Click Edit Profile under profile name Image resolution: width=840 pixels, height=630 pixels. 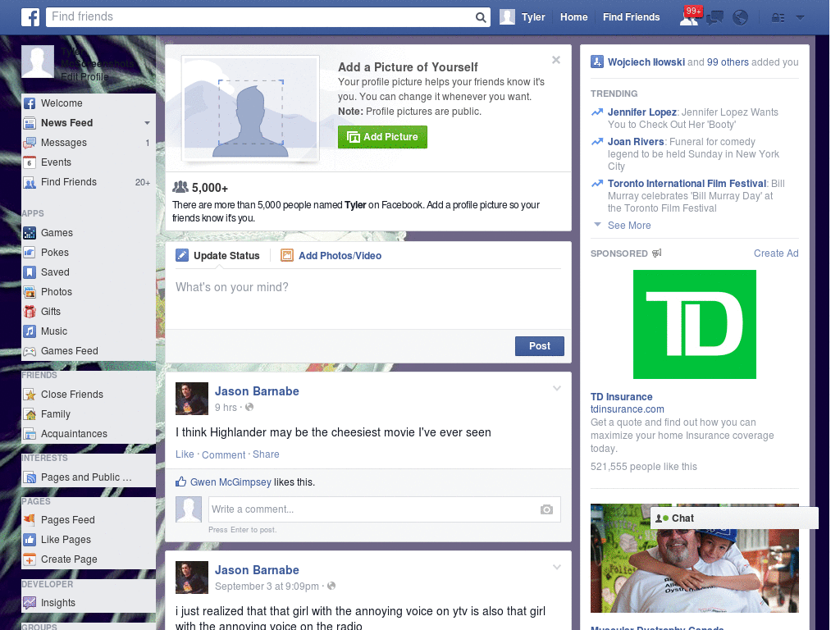pos(84,77)
